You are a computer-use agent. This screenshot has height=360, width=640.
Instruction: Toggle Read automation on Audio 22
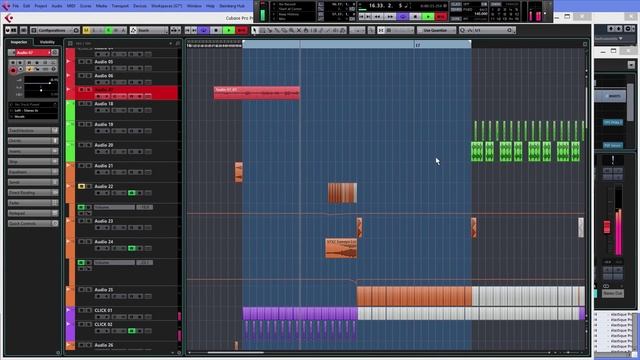click(131, 193)
